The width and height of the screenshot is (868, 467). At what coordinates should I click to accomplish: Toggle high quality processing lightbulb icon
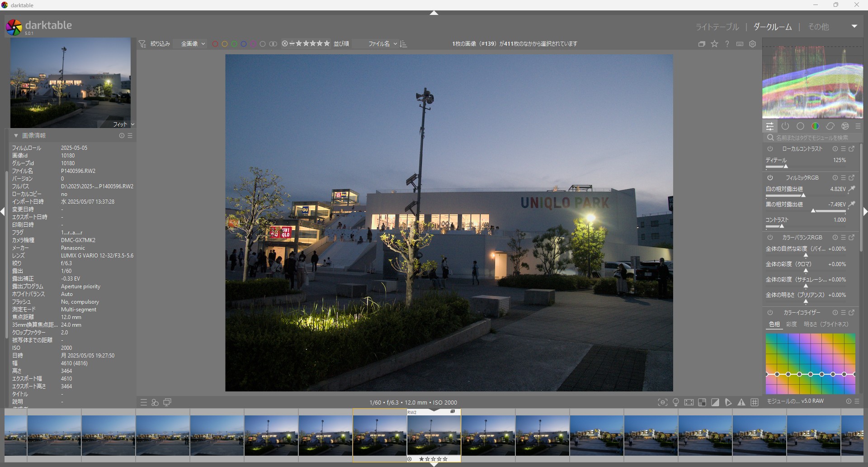click(676, 402)
